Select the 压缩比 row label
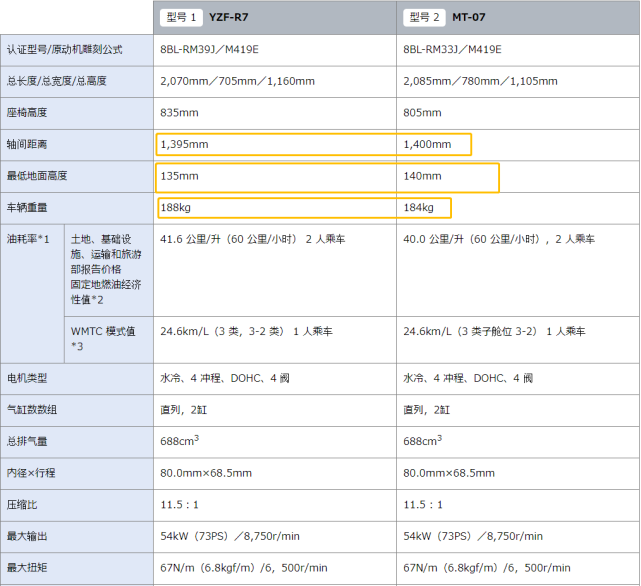Image resolution: width=641 pixels, height=586 pixels. 22,504
